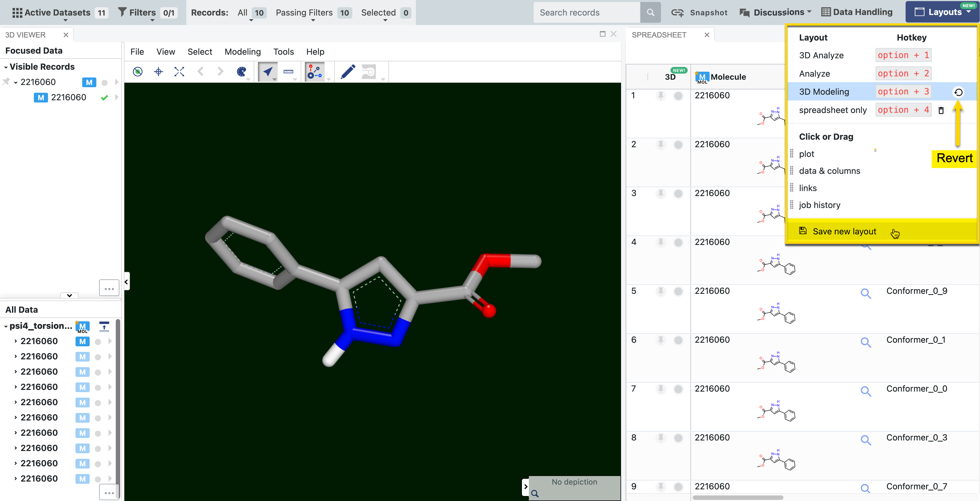Click magnifier icon in Conformer_0_9 row

tap(866, 294)
